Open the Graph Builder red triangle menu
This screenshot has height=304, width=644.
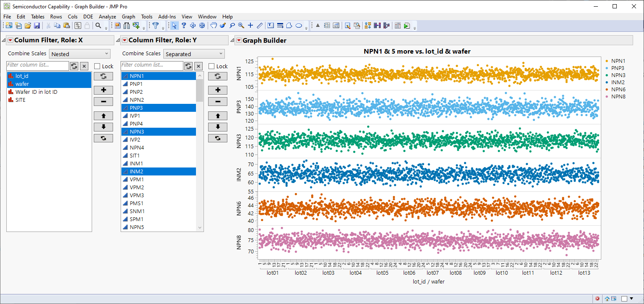click(x=239, y=41)
